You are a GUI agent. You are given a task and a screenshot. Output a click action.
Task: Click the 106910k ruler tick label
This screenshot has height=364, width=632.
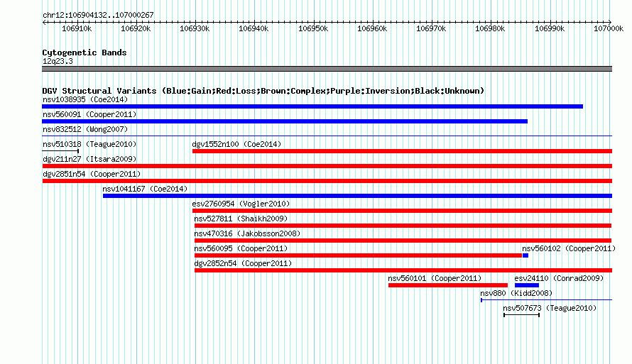pyautogui.click(x=77, y=28)
